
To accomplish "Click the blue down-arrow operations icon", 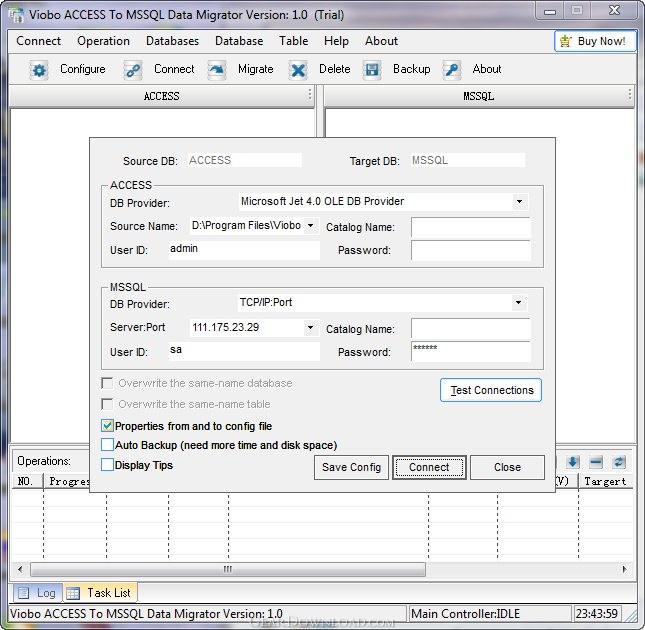I will click(573, 462).
